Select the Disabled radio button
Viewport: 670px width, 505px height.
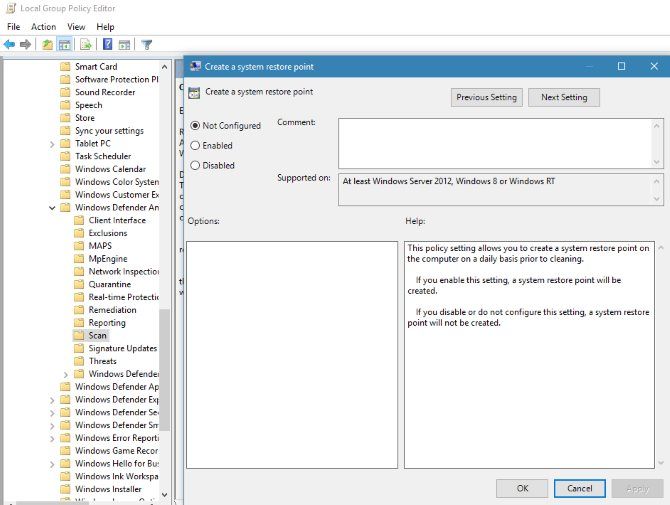(x=195, y=165)
